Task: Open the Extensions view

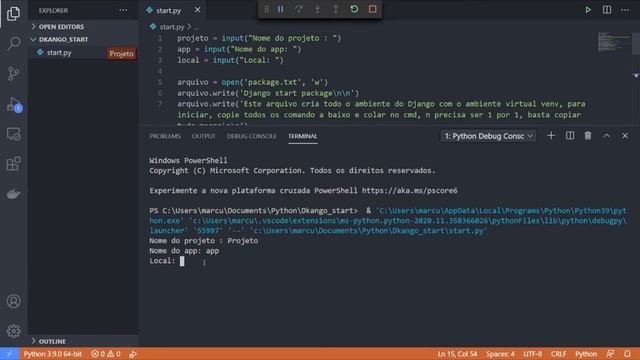Action: tap(13, 164)
